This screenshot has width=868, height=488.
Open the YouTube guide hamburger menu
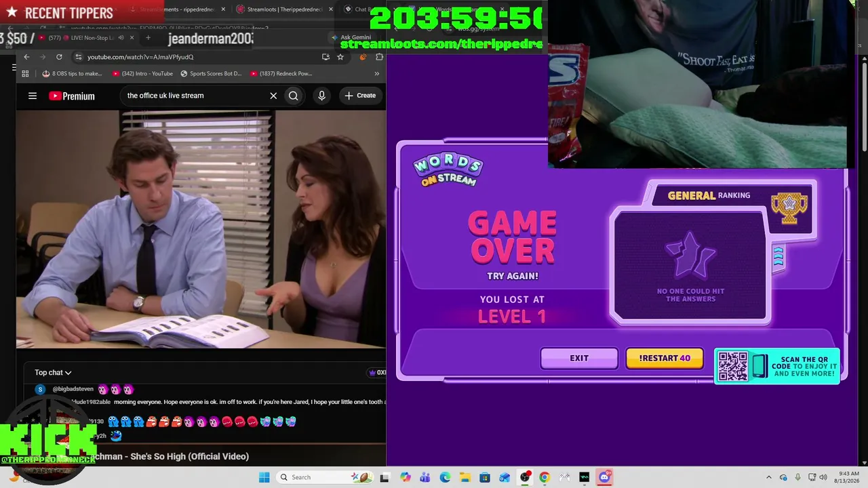coord(33,96)
